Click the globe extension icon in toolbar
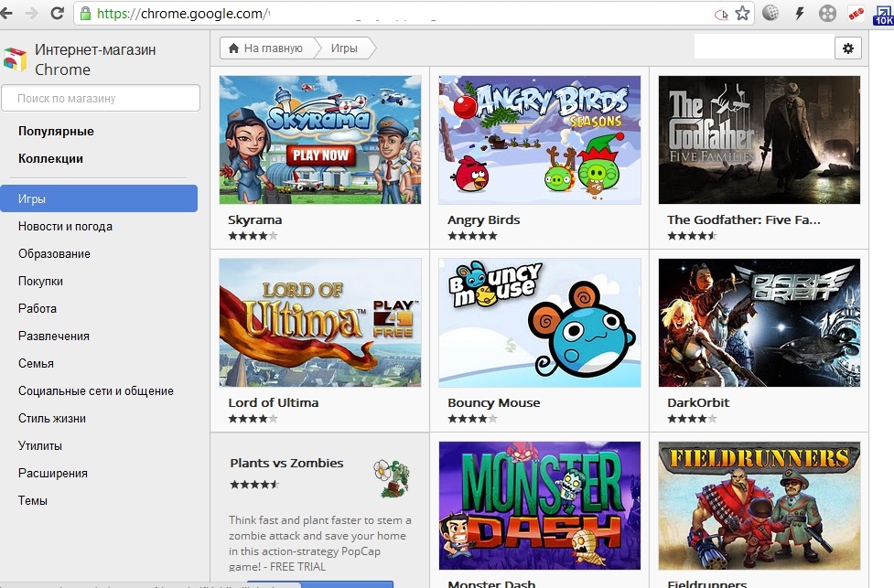The width and height of the screenshot is (894, 588). 770,13
